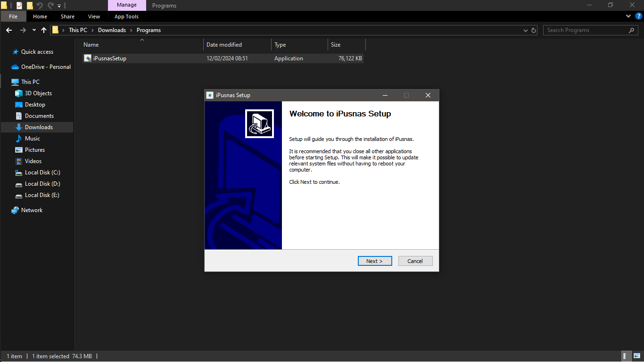The image size is (644, 362).
Task: Open 3D Objects in navigation pane
Action: click(x=38, y=93)
